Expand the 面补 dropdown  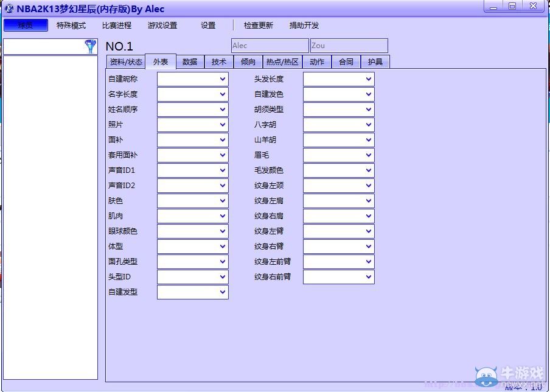point(193,139)
